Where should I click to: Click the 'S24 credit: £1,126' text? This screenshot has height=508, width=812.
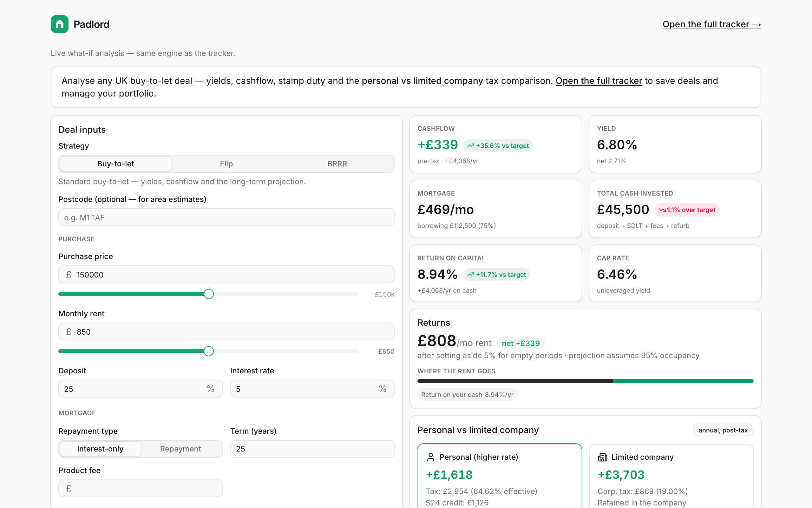[457, 503]
